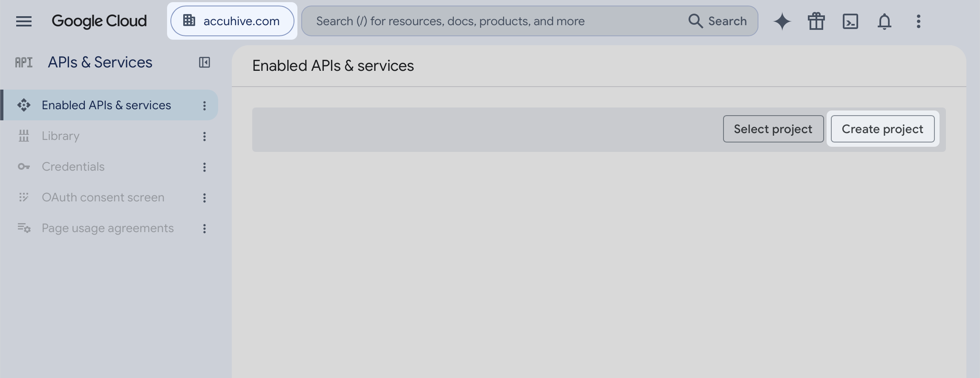Open more options for Page usage agreements
980x378 pixels.
tap(205, 228)
